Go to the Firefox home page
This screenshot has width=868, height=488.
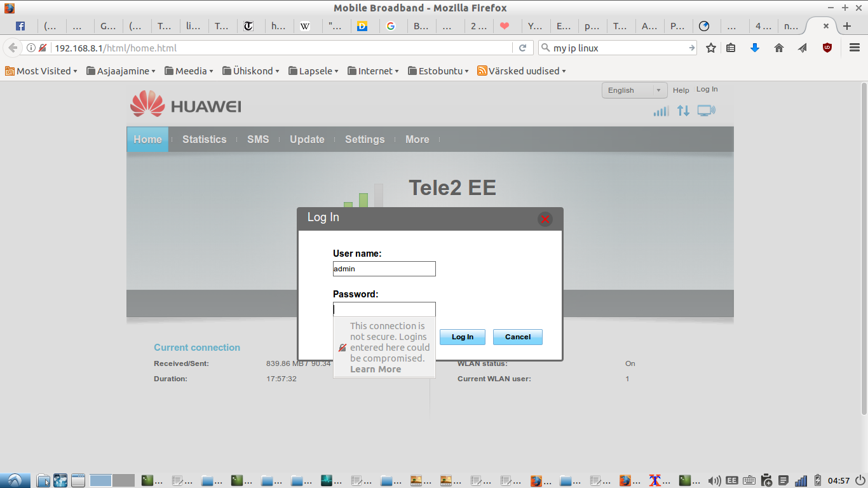click(x=779, y=48)
